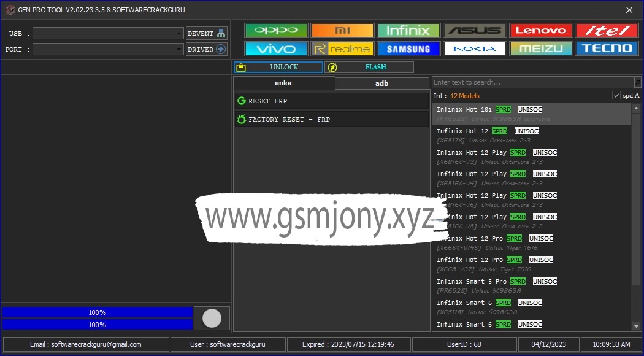Viewport: 644px width, 356px height.
Task: Click the scrollbar down arrow in model list
Action: pyautogui.click(x=636, y=327)
